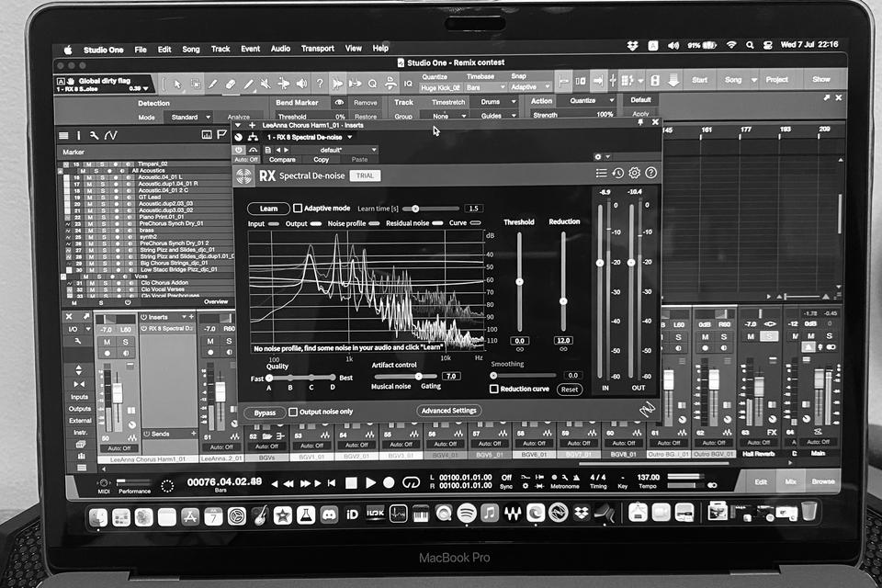The image size is (882, 588).
Task: Click the question mark help tool
Action: (x=320, y=84)
